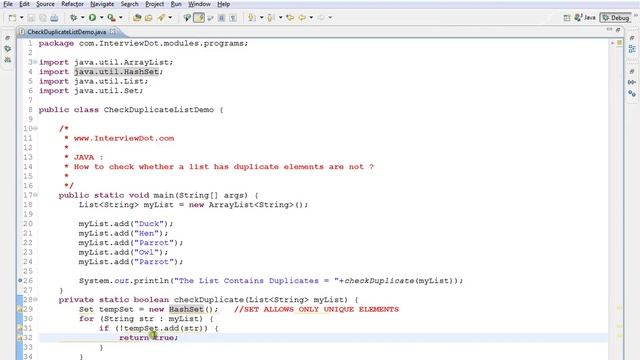Minimize the editor area

coord(609,30)
